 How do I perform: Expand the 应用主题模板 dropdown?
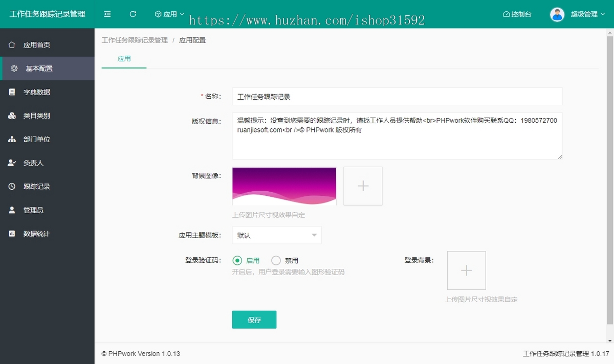pyautogui.click(x=277, y=235)
